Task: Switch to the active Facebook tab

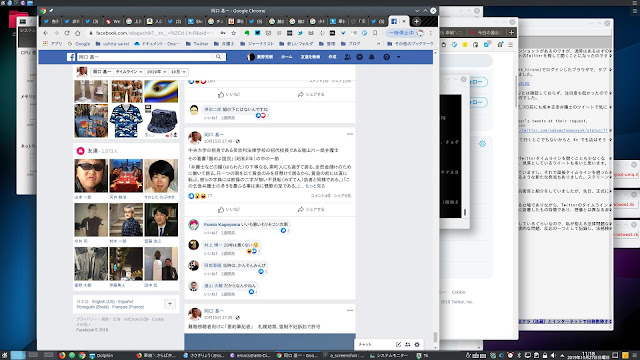Action: (398, 21)
